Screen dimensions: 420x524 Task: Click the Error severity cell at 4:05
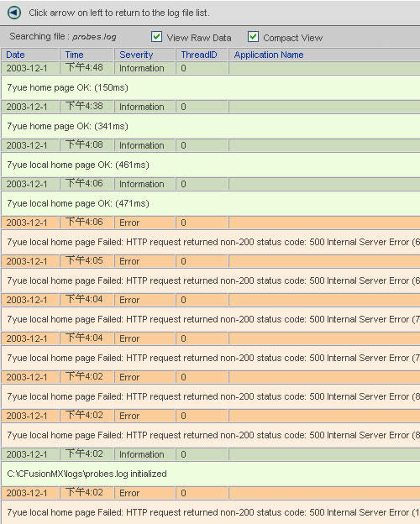coord(144,261)
